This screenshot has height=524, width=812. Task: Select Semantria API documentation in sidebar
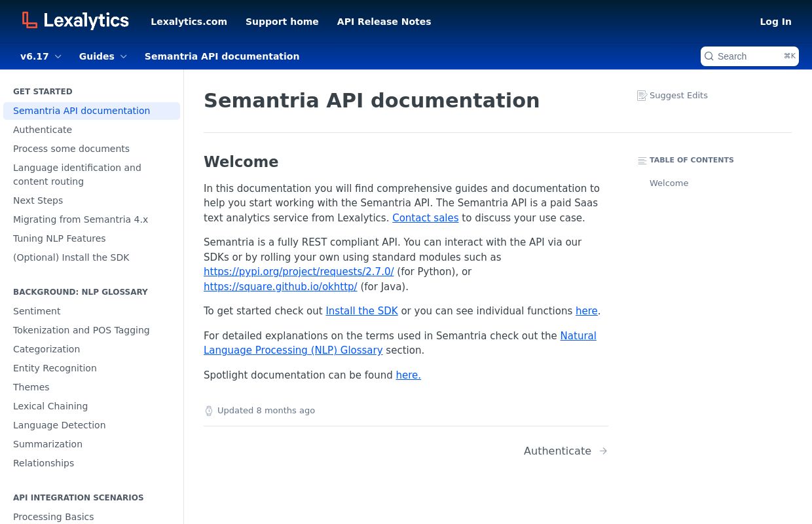click(x=92, y=111)
